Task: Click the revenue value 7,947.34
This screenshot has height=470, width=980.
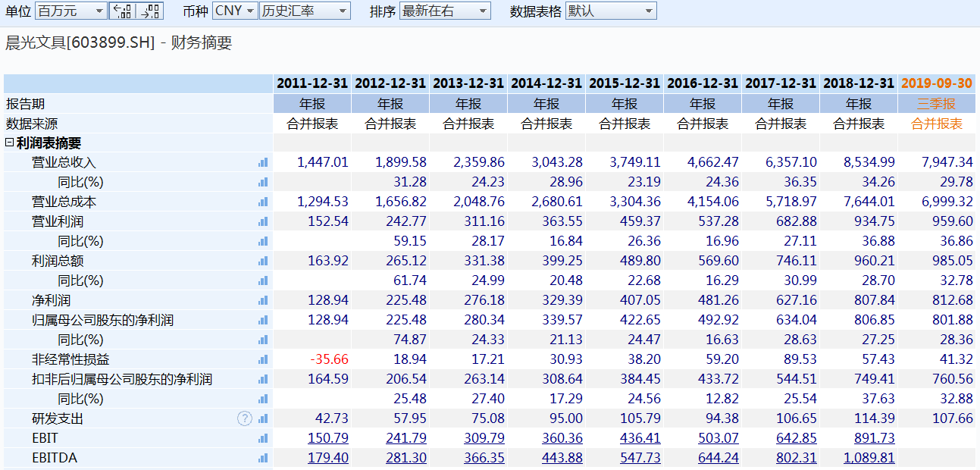Action: [x=947, y=162]
